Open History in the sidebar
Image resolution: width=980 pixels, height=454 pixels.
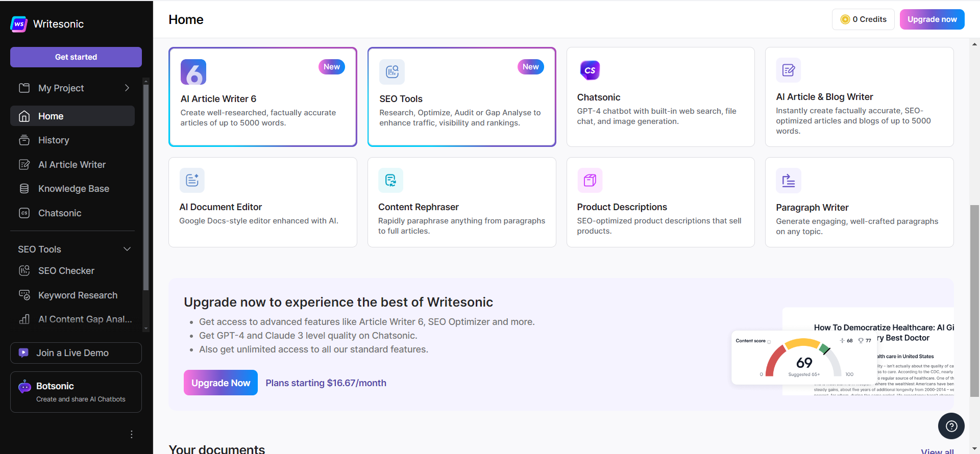pos(54,140)
